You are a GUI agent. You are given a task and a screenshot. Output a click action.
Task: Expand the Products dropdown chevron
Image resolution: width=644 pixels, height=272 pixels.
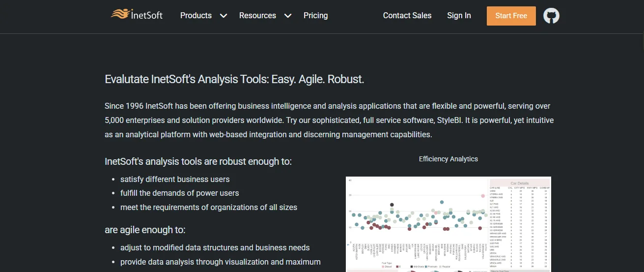[x=224, y=16]
